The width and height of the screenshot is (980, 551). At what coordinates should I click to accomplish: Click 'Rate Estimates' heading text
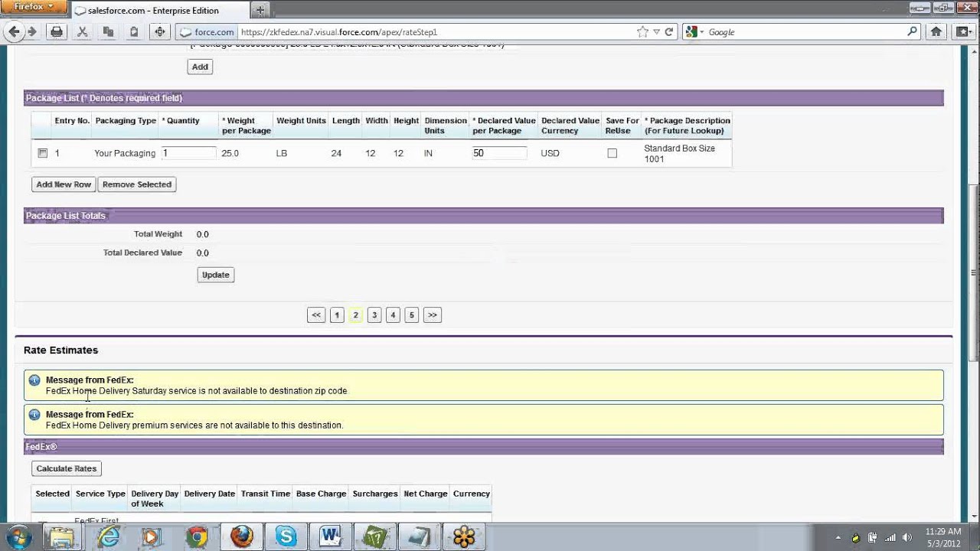point(60,350)
